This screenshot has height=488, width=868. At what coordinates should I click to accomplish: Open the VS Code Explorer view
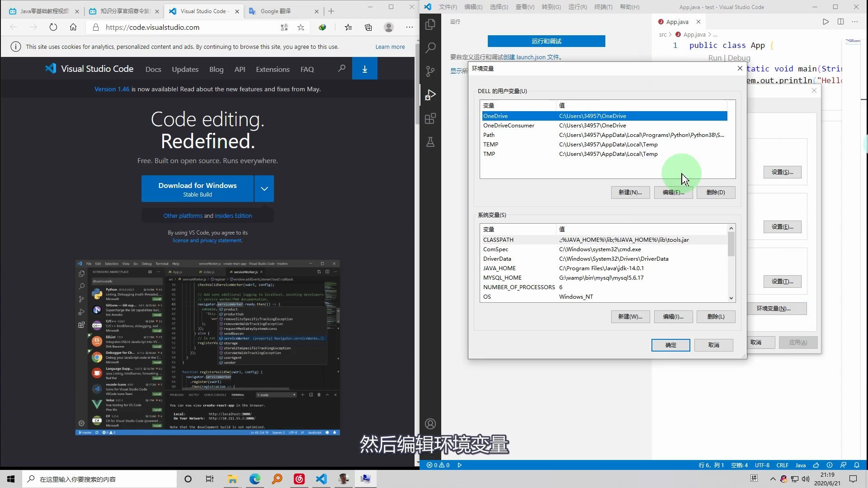(x=430, y=24)
